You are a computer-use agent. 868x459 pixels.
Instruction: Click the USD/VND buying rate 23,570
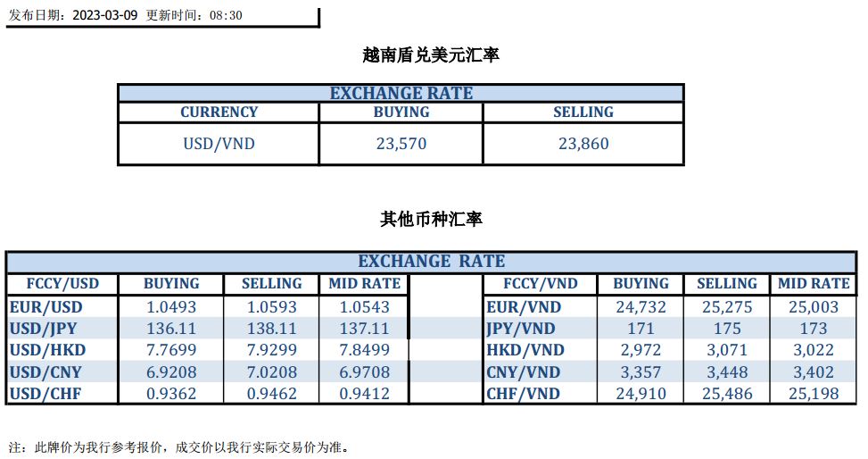[x=401, y=144]
